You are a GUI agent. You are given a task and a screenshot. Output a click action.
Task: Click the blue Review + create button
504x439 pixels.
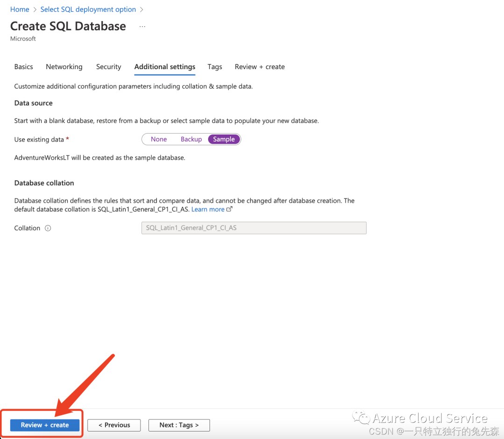click(45, 425)
